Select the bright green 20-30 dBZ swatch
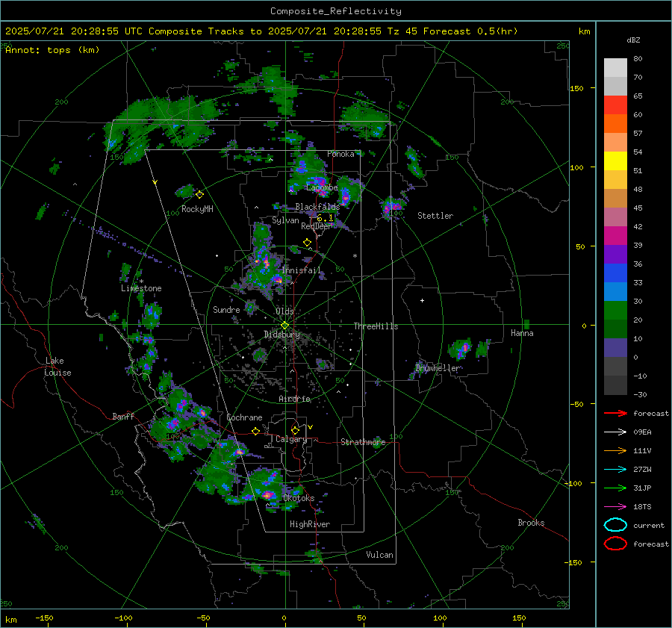Screen dimensions: 672x628 tap(615, 311)
